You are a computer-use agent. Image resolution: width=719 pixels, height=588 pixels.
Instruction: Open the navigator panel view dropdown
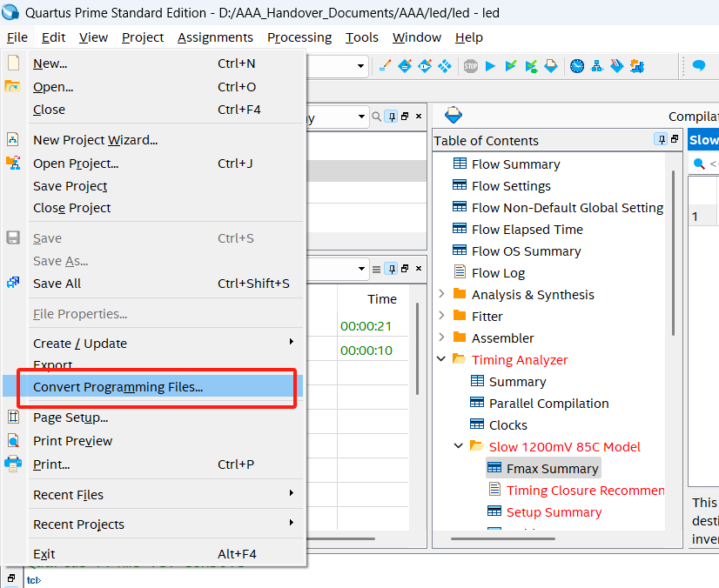tap(361, 117)
